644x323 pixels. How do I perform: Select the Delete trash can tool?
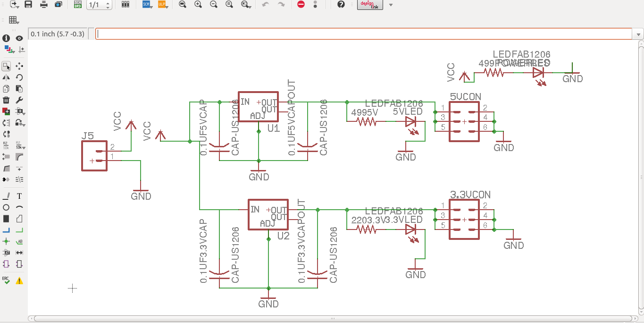tap(6, 100)
